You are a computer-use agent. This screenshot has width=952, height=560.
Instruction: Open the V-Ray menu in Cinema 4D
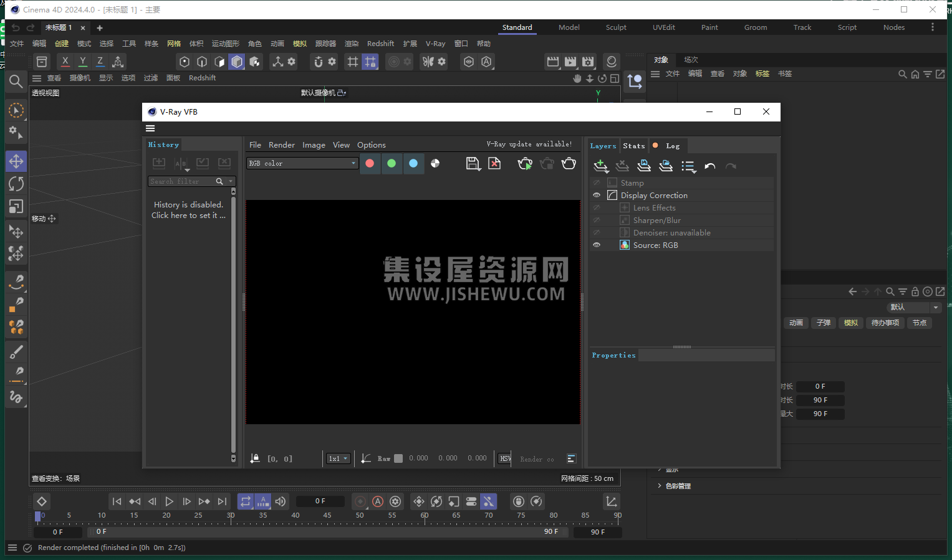click(435, 44)
